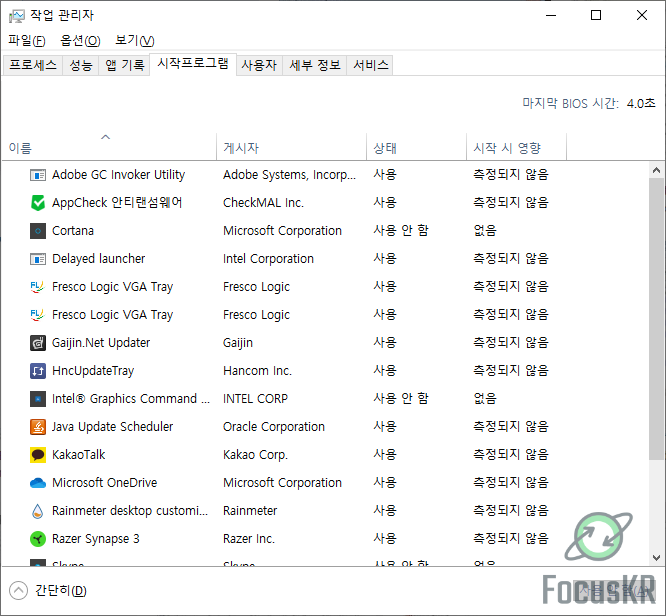Switch to the 서비스 tab
Image resolution: width=666 pixels, height=616 pixels.
371,65
